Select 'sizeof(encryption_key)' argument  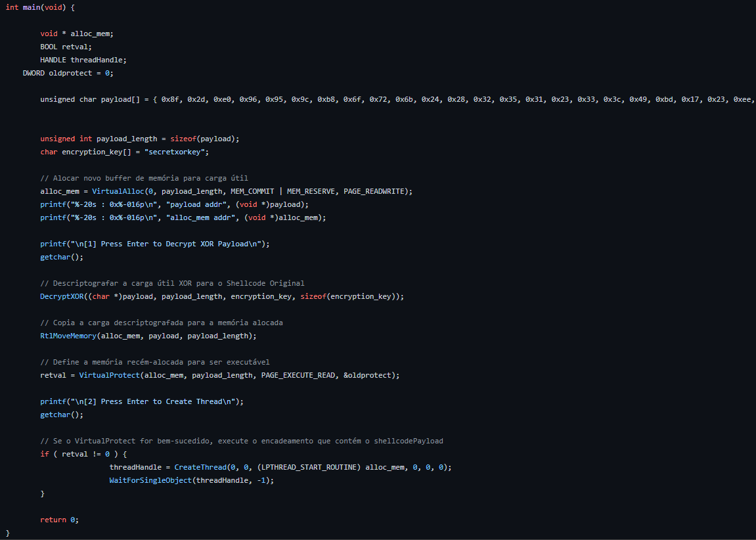(347, 296)
